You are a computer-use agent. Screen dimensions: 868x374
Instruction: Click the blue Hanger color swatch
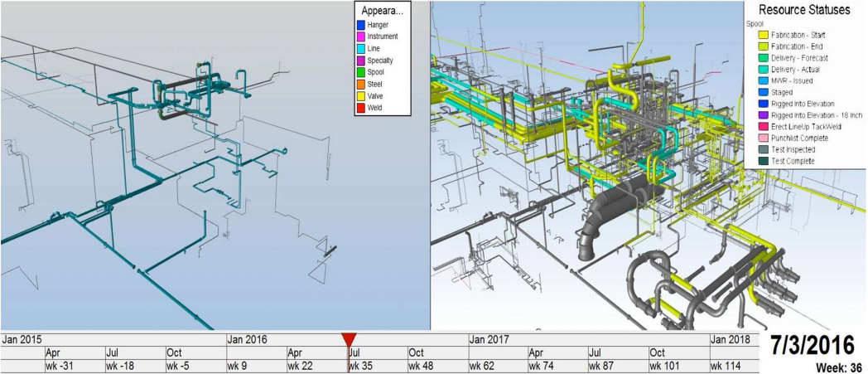point(361,25)
